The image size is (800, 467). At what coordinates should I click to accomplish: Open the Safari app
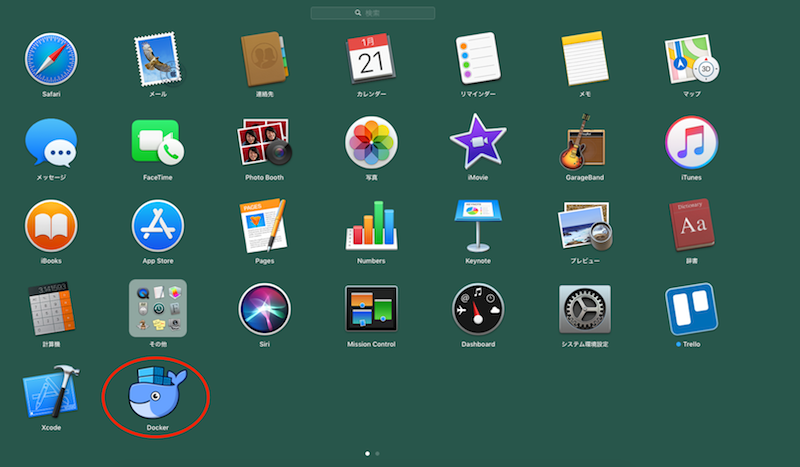click(51, 59)
